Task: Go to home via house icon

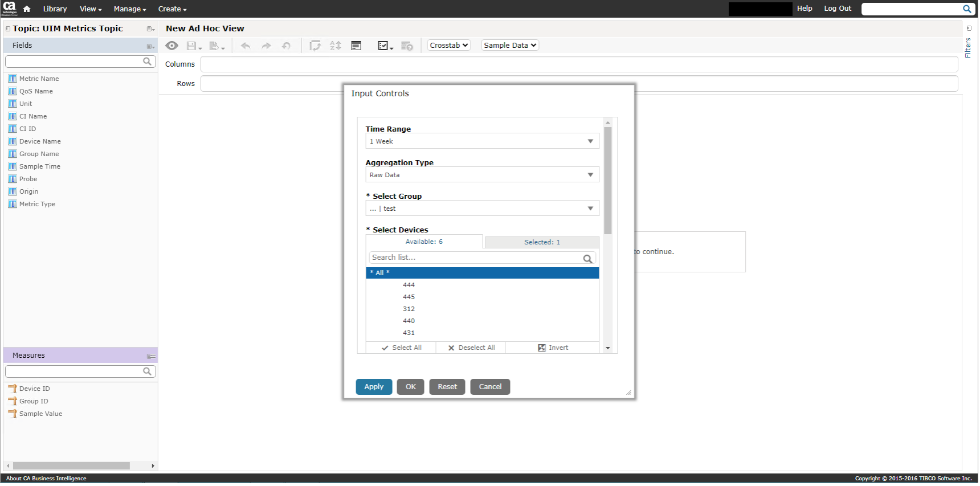Action: (27, 9)
